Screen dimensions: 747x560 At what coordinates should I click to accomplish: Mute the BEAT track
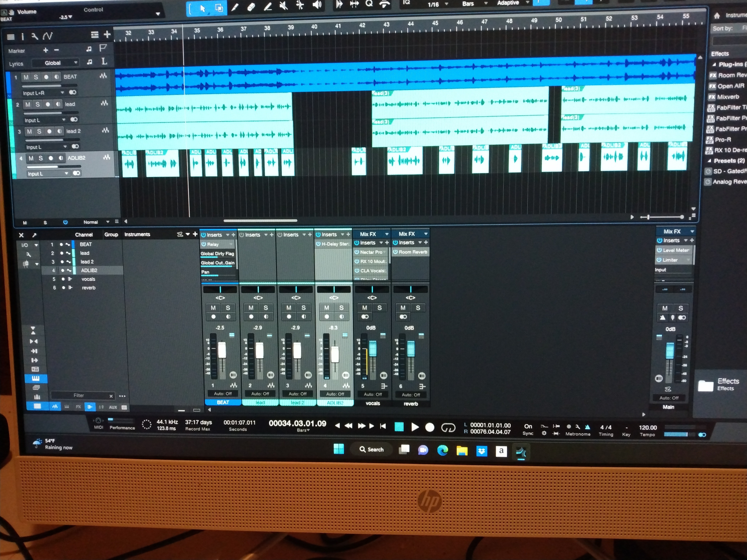click(x=26, y=77)
